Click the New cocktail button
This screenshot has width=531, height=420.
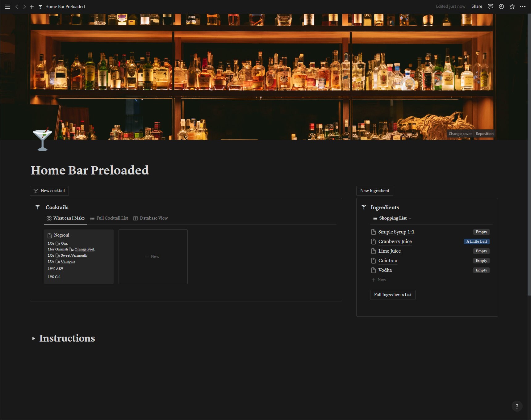pos(49,191)
